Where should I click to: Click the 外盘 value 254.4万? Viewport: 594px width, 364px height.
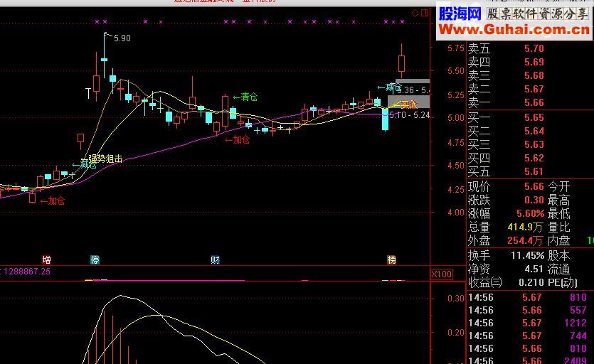click(x=525, y=240)
